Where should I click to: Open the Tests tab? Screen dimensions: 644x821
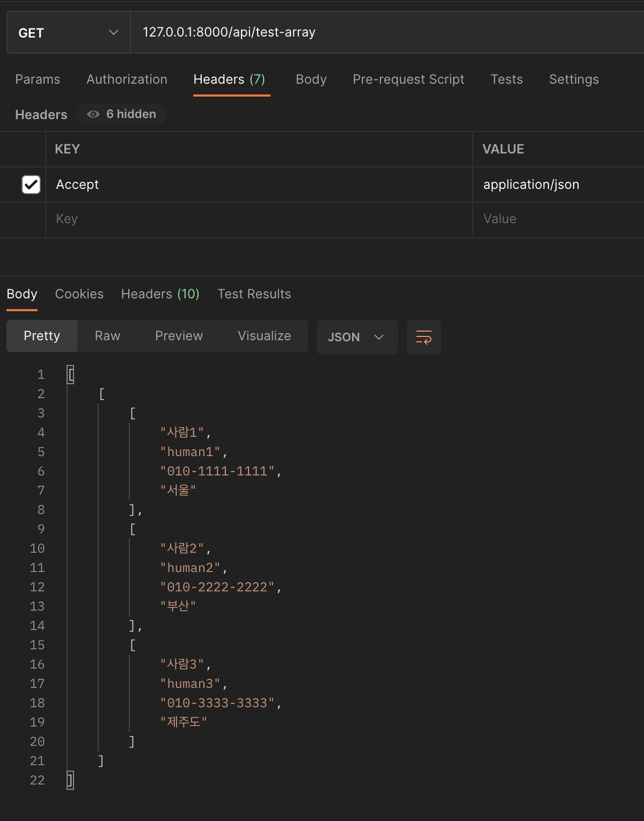click(507, 79)
